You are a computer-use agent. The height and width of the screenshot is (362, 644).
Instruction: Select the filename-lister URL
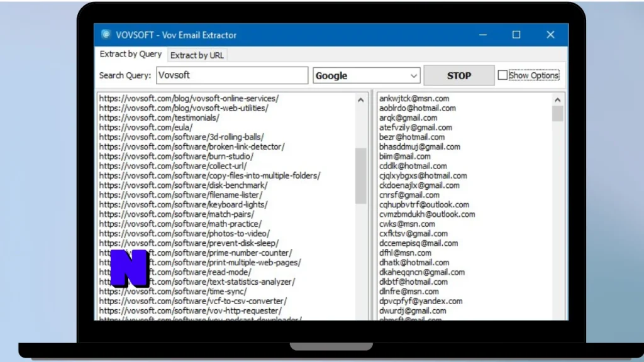coord(180,195)
